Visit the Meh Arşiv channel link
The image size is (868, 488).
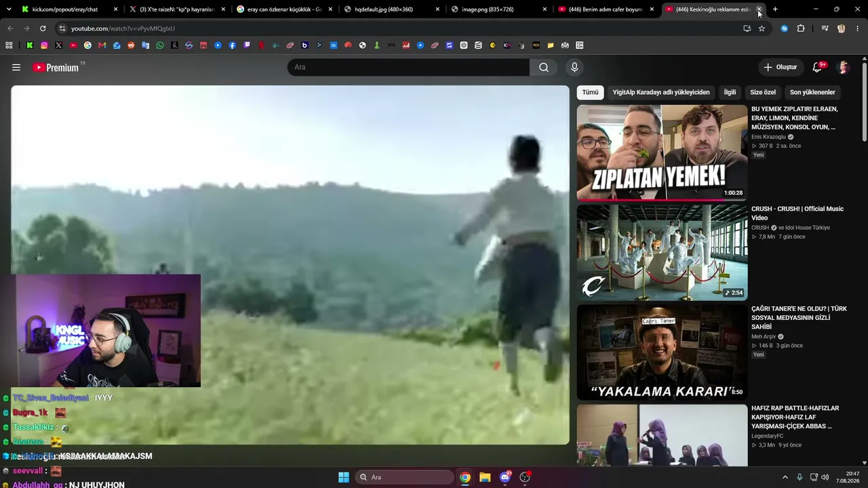pos(764,337)
